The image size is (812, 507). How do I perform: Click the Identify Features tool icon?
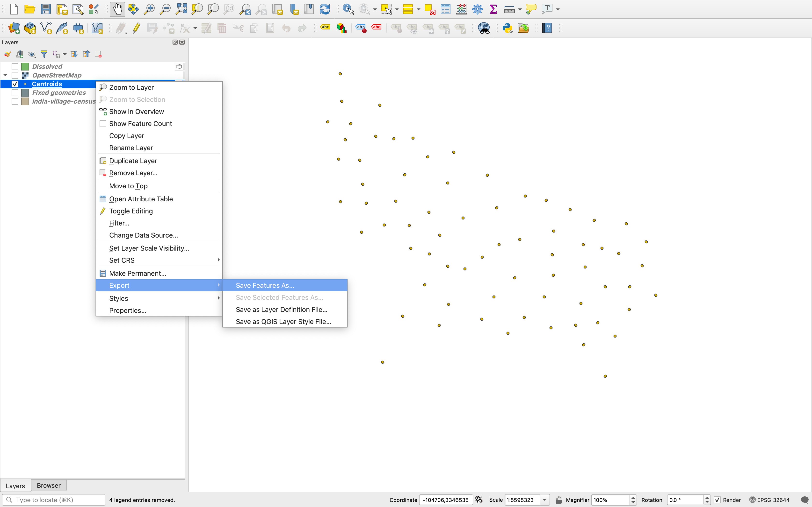tap(348, 9)
